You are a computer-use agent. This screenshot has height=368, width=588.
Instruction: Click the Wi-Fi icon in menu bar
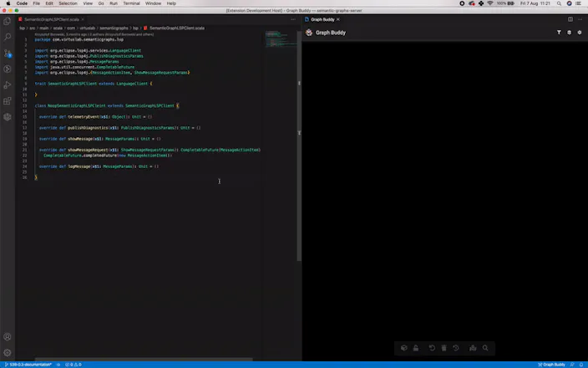[490, 3]
